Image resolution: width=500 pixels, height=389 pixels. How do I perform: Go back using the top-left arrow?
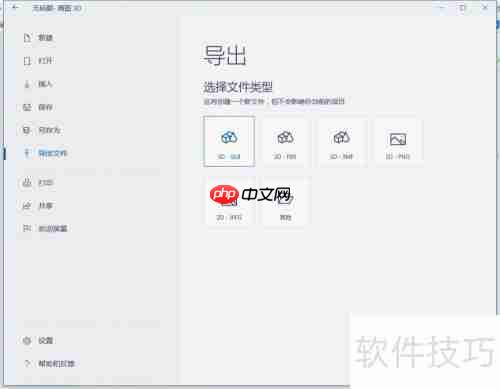(x=15, y=7)
